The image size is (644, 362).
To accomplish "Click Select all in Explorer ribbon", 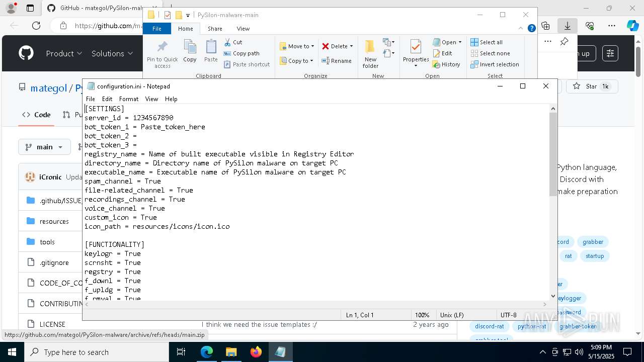I will 487,42.
